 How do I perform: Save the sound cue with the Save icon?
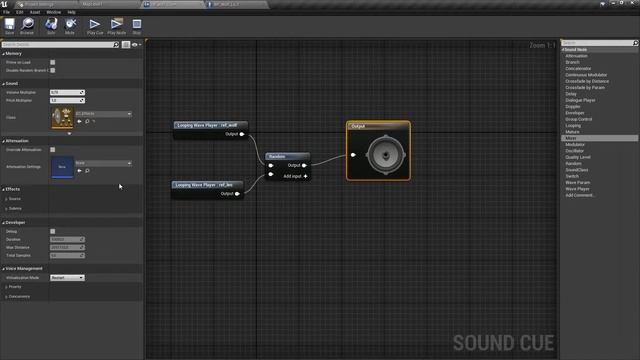click(x=9, y=24)
